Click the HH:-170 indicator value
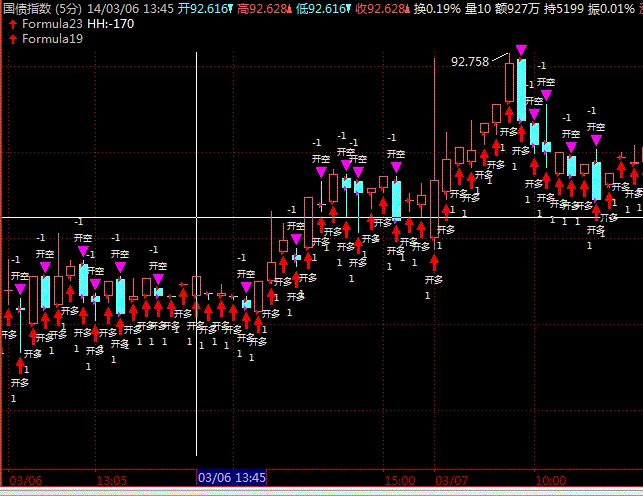Viewport: 643px width, 496px height. [111, 24]
